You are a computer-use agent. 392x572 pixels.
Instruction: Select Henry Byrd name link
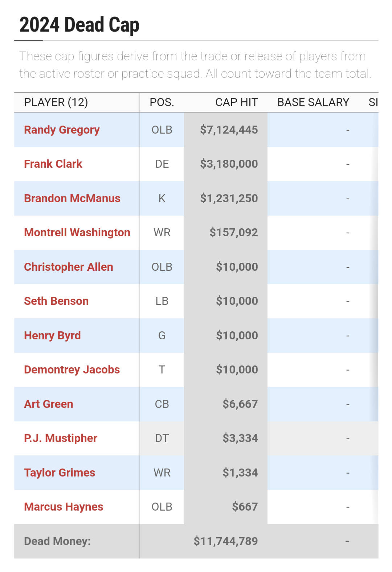[52, 336]
